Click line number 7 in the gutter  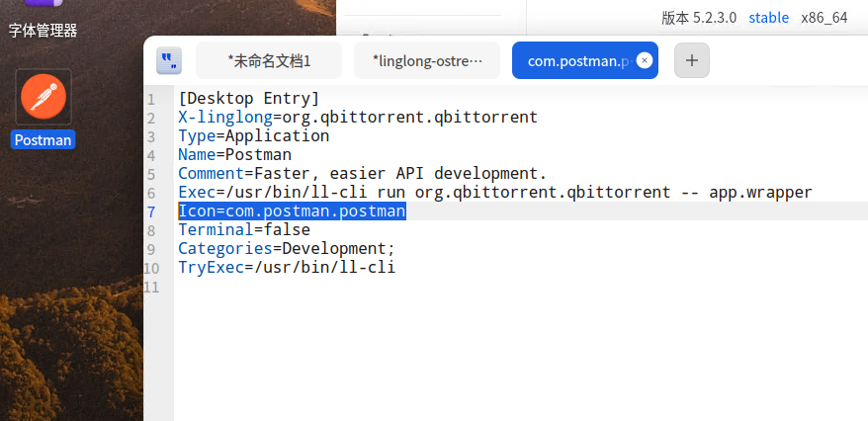(x=151, y=211)
